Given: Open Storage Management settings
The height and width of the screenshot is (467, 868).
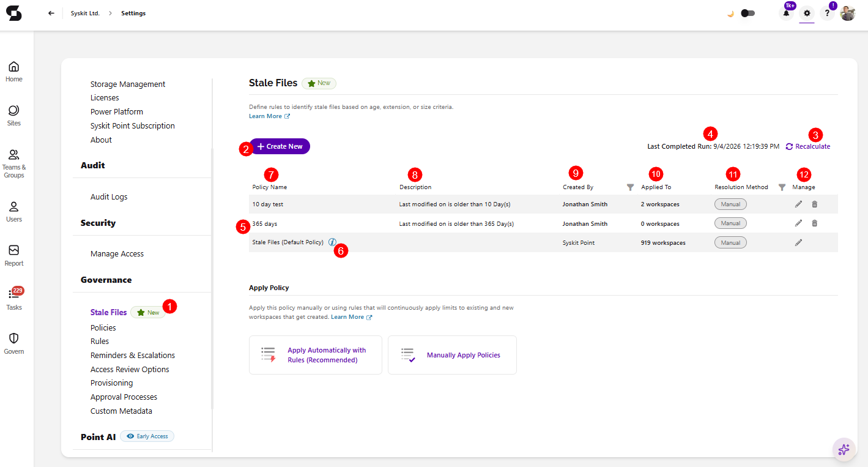Looking at the screenshot, I should pos(128,84).
